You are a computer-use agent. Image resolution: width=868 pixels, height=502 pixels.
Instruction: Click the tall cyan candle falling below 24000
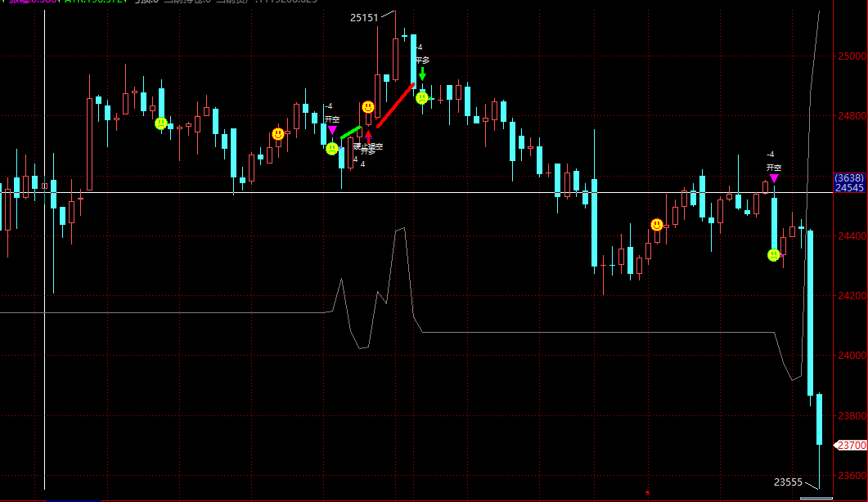pos(811,312)
